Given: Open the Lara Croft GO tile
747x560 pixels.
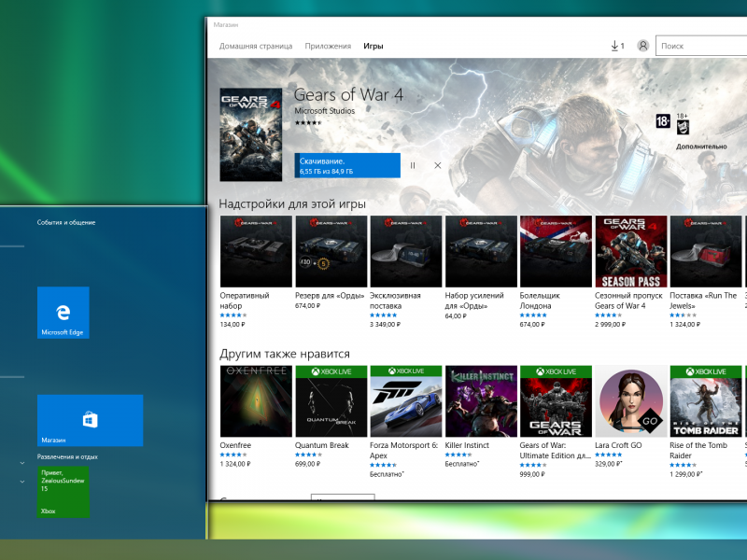Looking at the screenshot, I should (x=631, y=401).
